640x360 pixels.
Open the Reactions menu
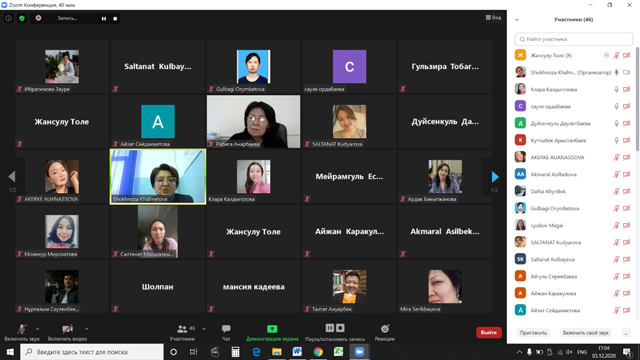pyautogui.click(x=384, y=332)
